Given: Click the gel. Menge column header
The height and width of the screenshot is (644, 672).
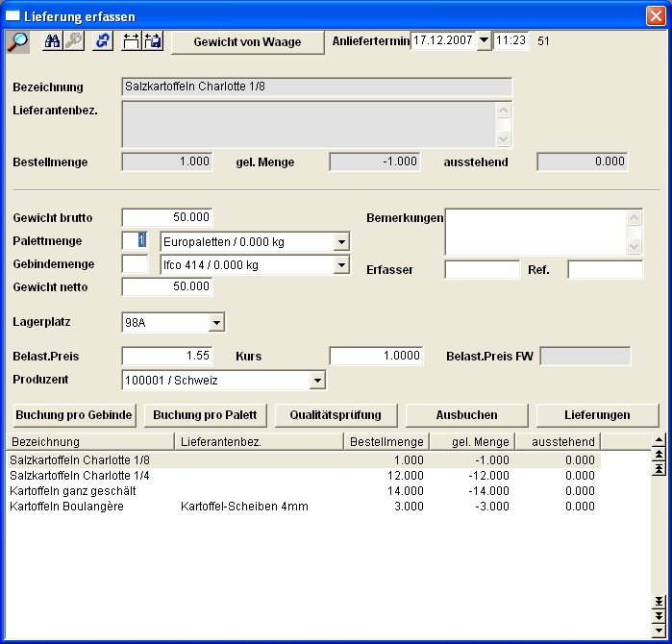Looking at the screenshot, I should click(x=473, y=442).
